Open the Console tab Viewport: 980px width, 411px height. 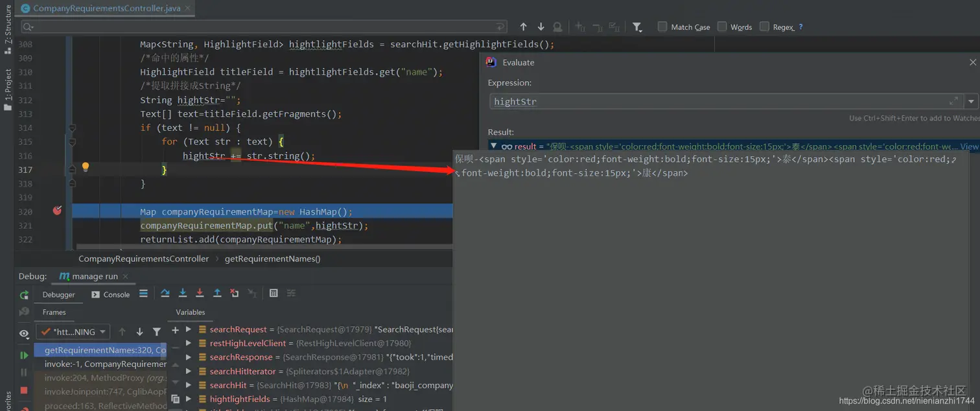[110, 294]
